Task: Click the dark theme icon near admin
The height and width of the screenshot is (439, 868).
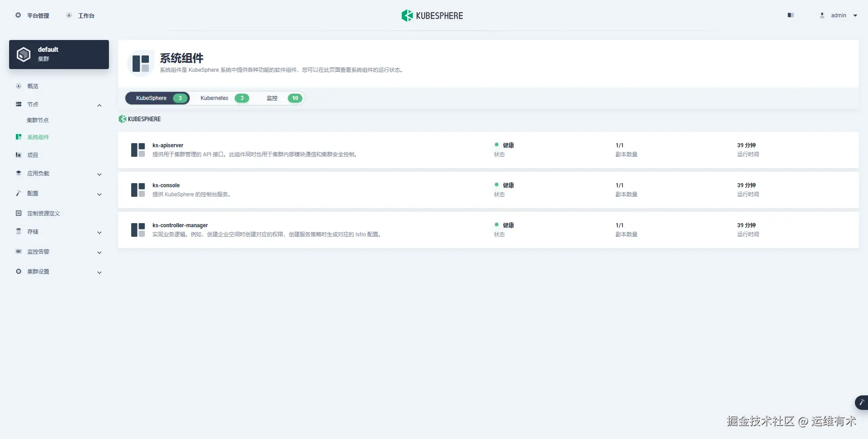Action: pos(790,15)
